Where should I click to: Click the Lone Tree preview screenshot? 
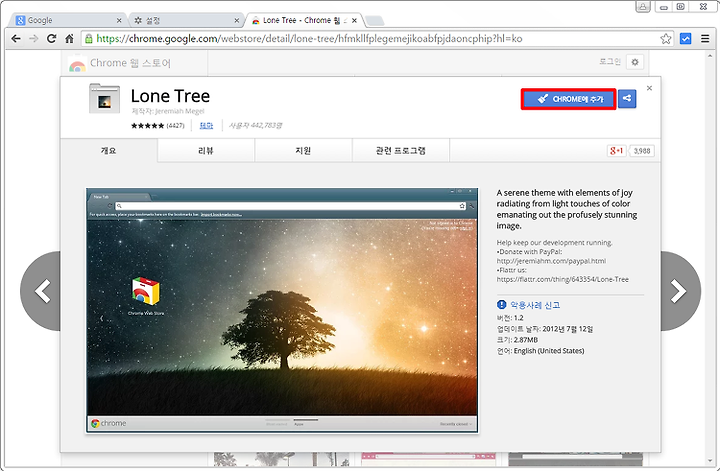282,310
